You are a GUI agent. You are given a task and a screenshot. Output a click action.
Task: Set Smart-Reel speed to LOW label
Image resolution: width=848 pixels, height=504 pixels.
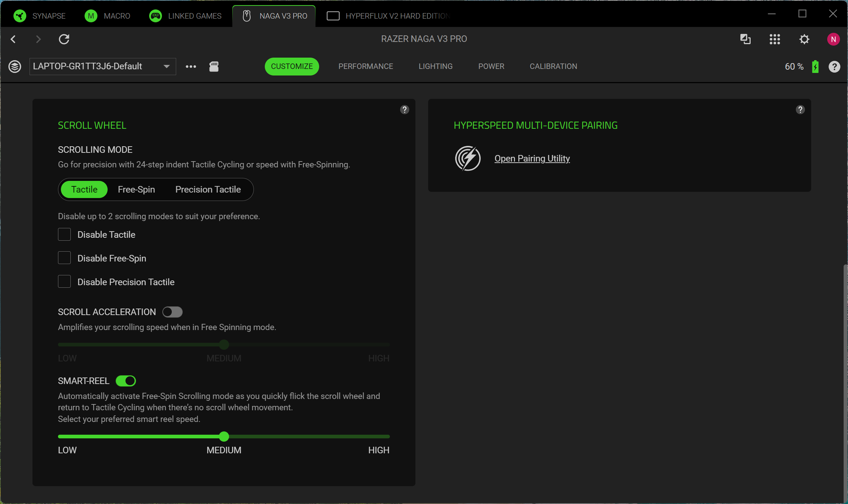click(x=67, y=450)
